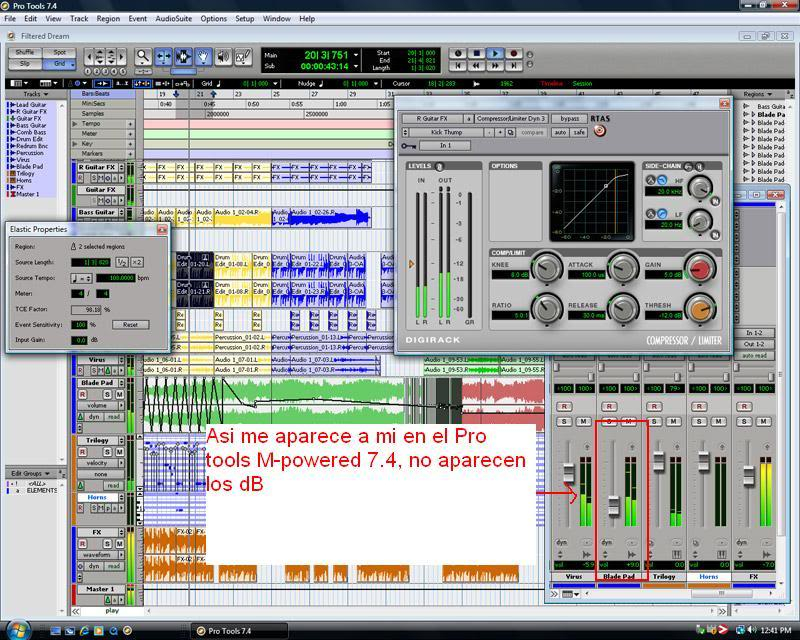
Task: Open the AudioSuite menu
Action: (173, 19)
